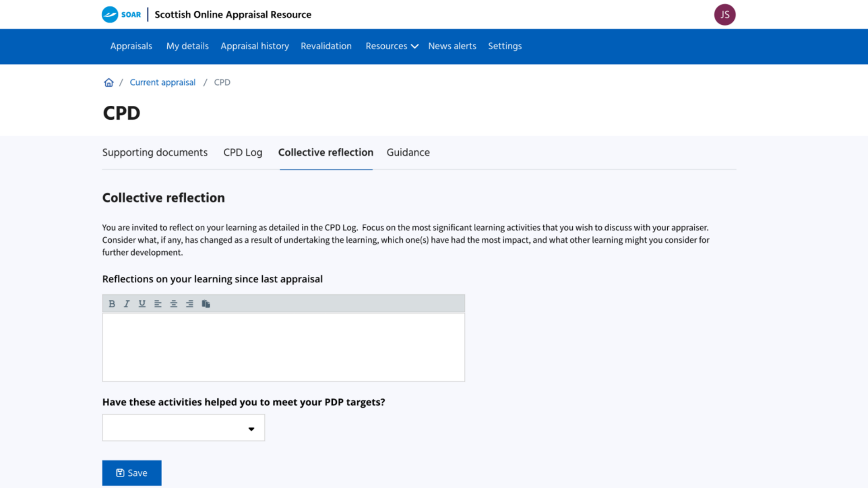868x488 pixels.
Task: Align text left in the editor
Action: [x=158, y=304]
